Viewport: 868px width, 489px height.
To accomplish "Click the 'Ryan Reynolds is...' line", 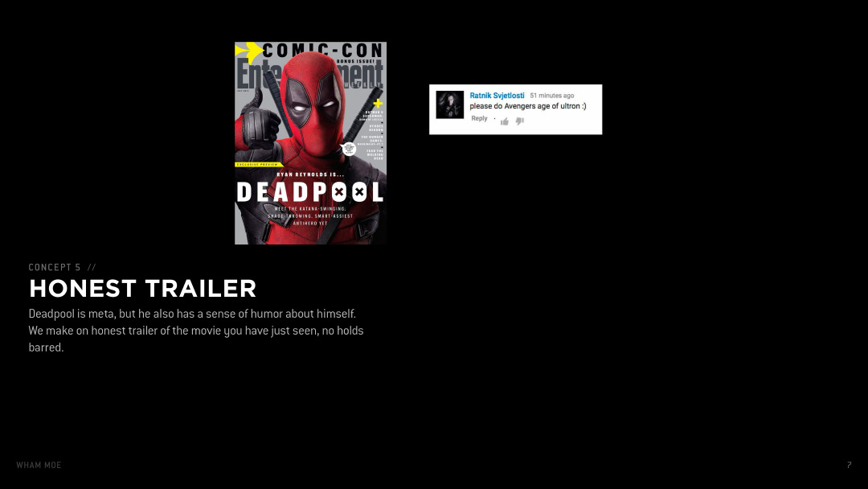I will pyautogui.click(x=310, y=174).
